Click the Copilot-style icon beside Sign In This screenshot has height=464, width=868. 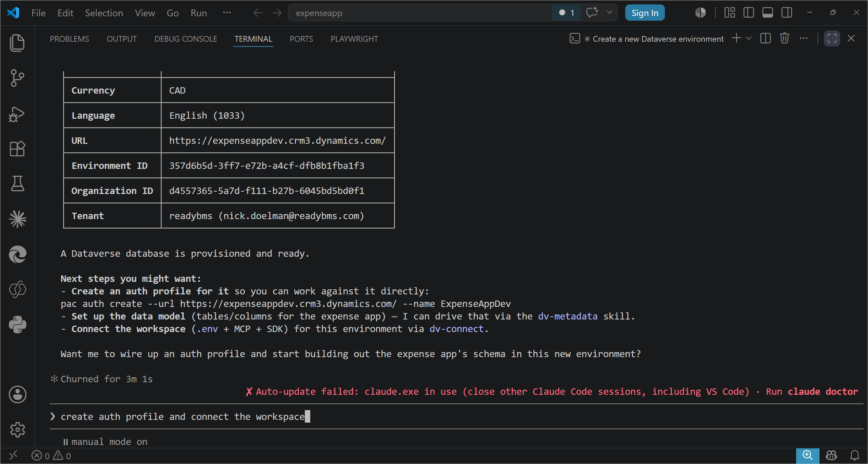(700, 13)
